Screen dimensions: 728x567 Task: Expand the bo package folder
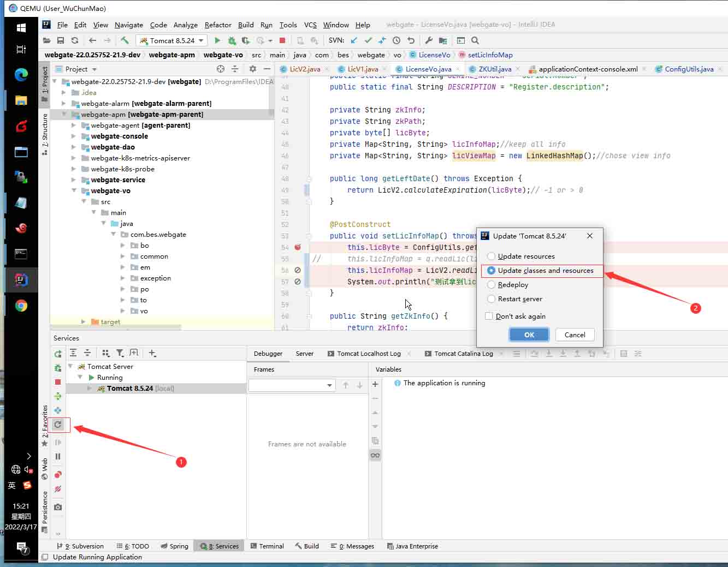coord(123,246)
